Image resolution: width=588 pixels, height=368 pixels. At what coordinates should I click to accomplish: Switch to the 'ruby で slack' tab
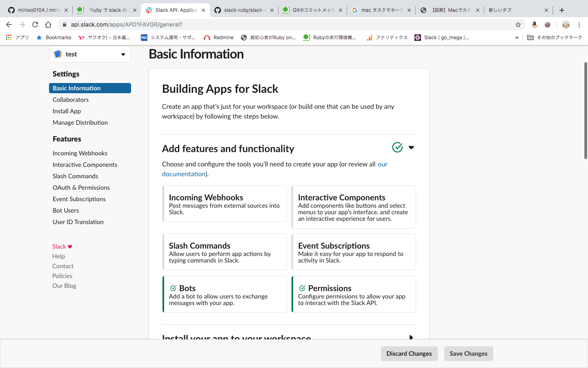106,10
